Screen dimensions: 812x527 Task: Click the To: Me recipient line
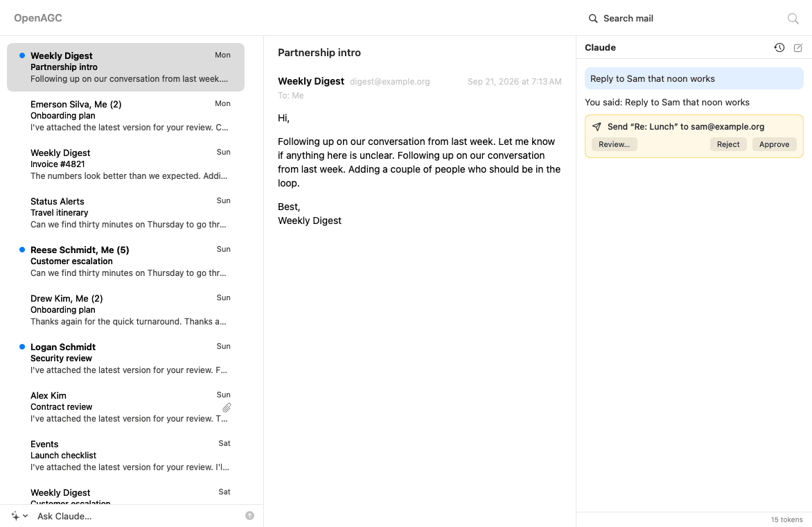(x=290, y=96)
